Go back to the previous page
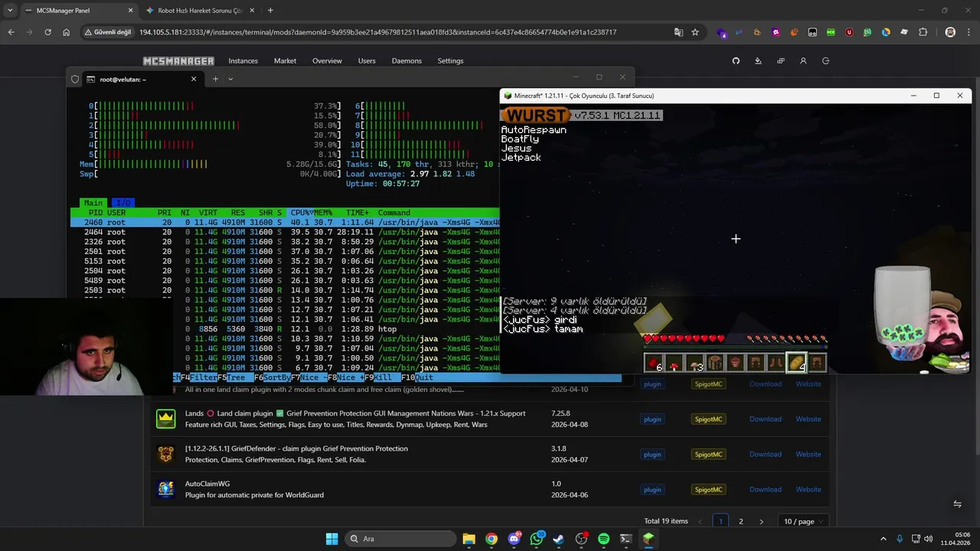Screen dimensions: 980x551 11,32
